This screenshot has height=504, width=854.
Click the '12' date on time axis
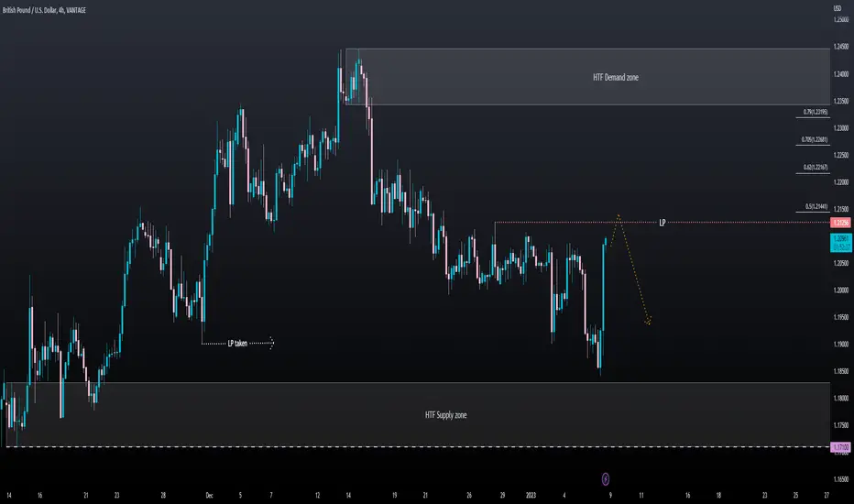(x=318, y=495)
